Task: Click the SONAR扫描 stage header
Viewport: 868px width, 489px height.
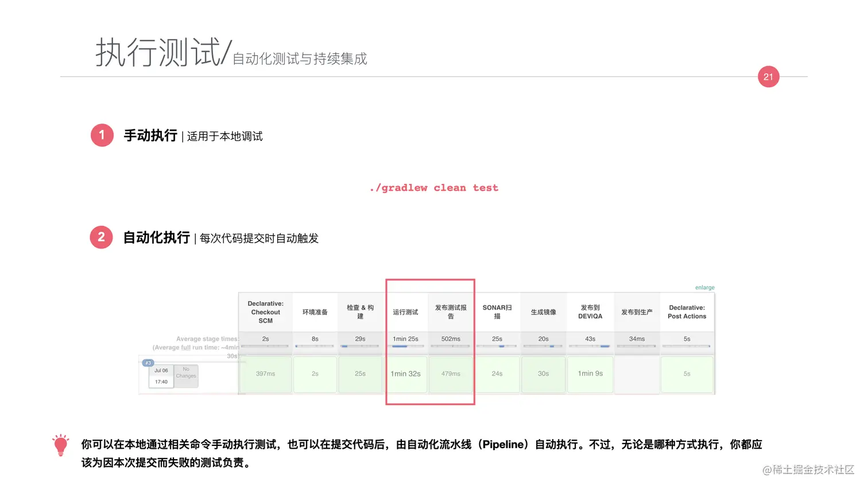Action: (x=497, y=312)
